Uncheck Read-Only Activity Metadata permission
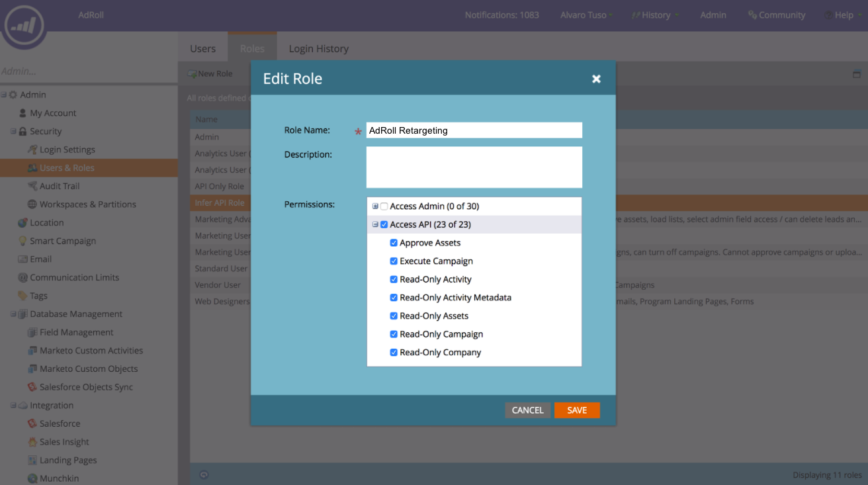Image resolution: width=868 pixels, height=485 pixels. [x=394, y=298]
